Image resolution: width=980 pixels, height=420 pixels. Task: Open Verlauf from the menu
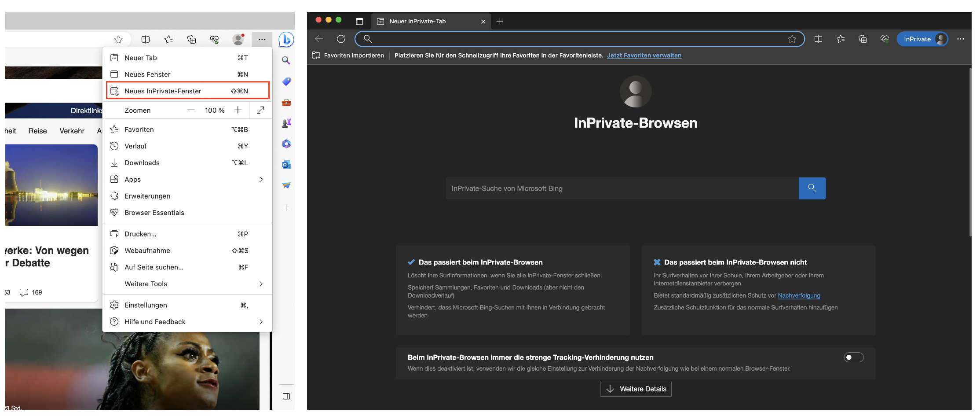[187, 146]
